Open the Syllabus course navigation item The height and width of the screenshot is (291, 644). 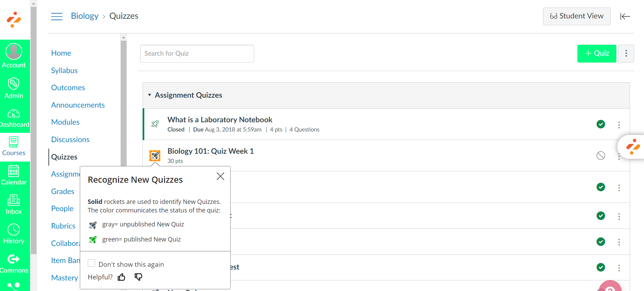coord(64,70)
